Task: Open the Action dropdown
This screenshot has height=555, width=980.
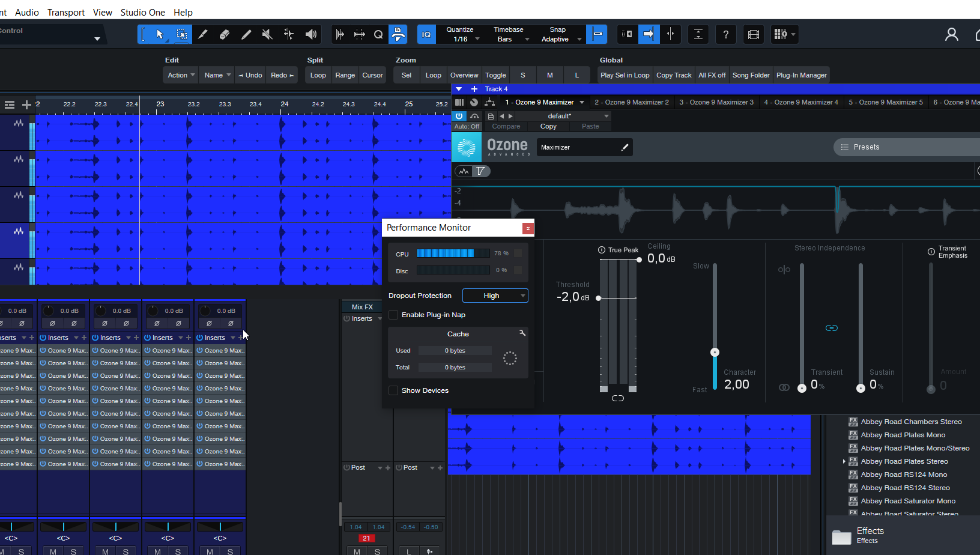Action: click(x=180, y=75)
